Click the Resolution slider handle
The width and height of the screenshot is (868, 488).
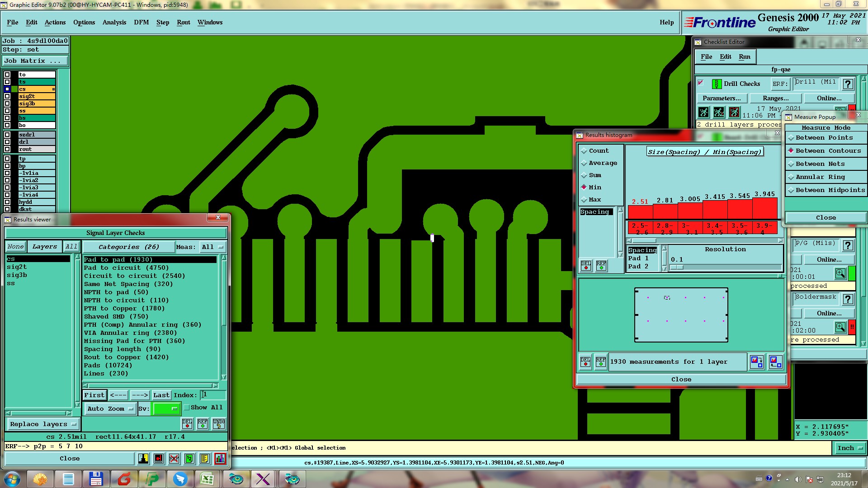[677, 267]
